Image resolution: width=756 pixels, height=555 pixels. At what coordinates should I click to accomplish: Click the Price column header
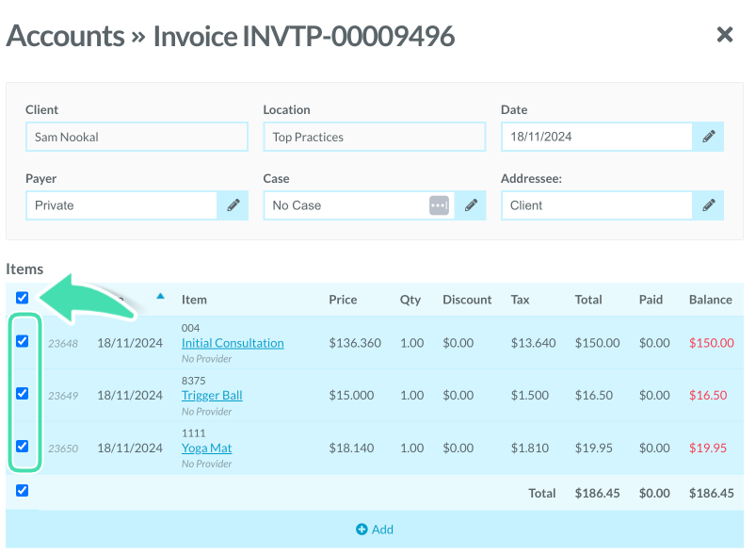click(x=343, y=300)
